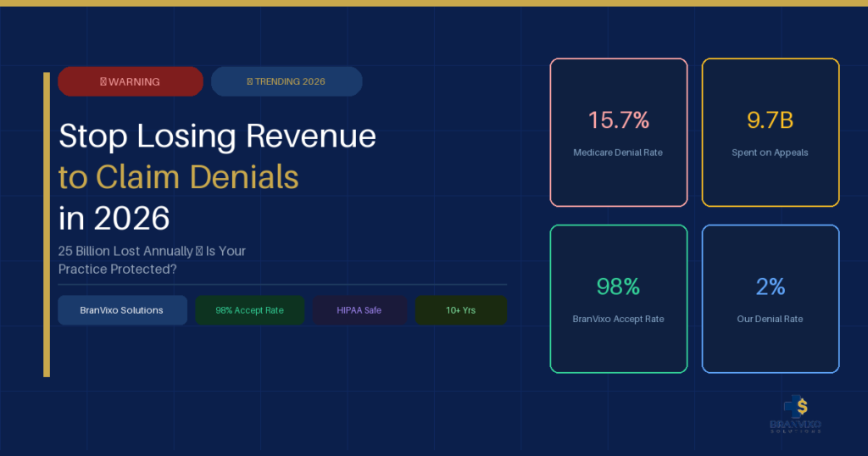Screen dimensions: 868x456
Task: Click the HIPAA Safe tag
Action: [359, 310]
